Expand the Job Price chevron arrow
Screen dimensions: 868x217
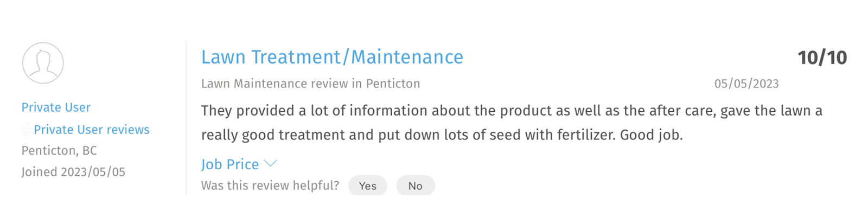(270, 163)
